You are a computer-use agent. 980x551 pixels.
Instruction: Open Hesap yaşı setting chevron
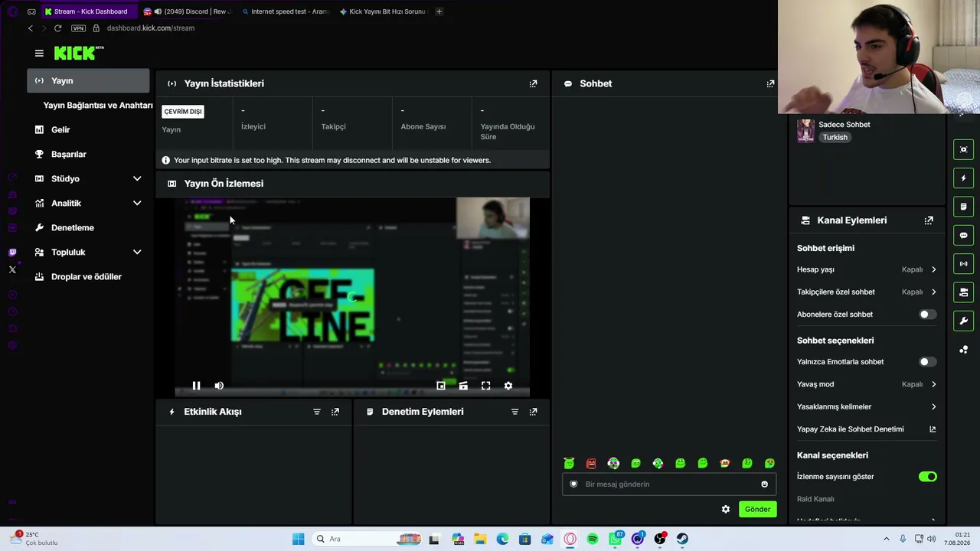click(x=933, y=269)
